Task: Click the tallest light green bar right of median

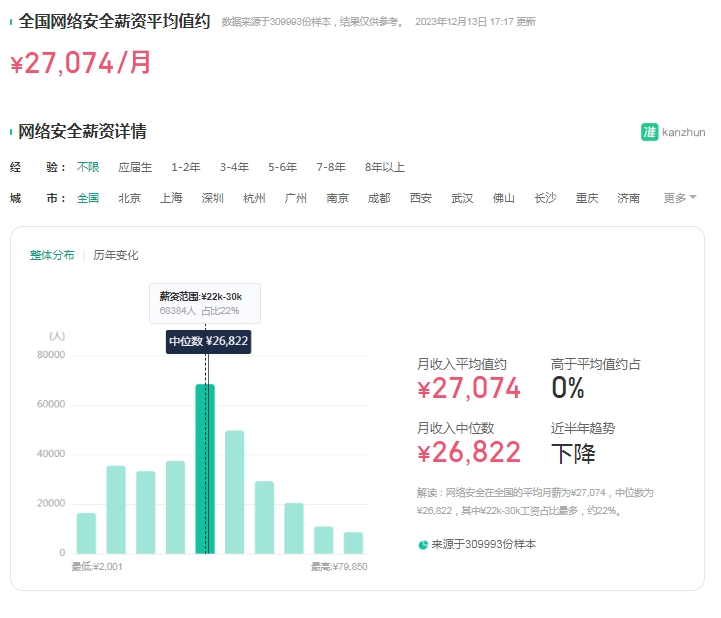Action: [235, 491]
